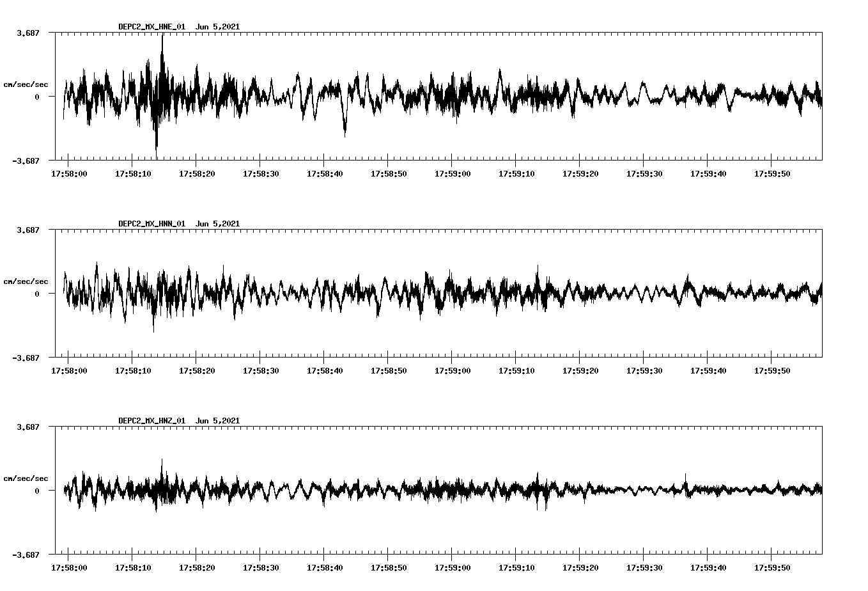The height and width of the screenshot is (591, 868).
Task: Click 17:59:00 time label under HNE plot
Action: [x=453, y=173]
